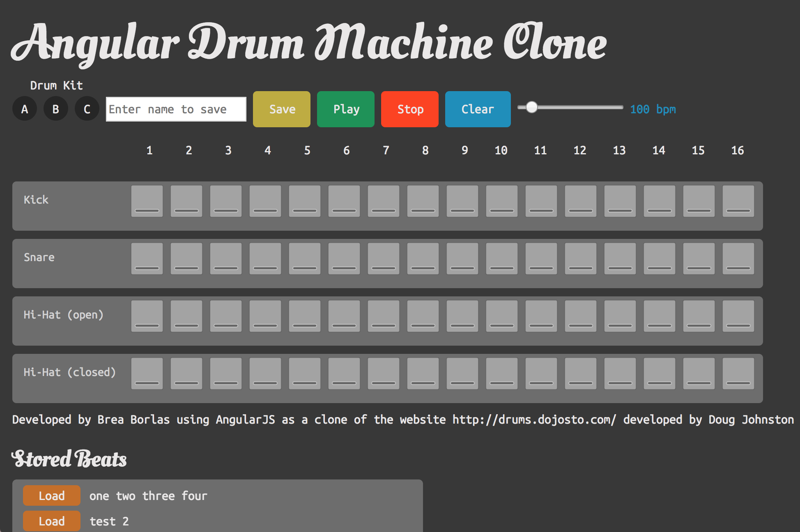The image size is (800, 532).
Task: Toggle Hi-Hat (closed) step 16 pad
Action: pos(738,374)
